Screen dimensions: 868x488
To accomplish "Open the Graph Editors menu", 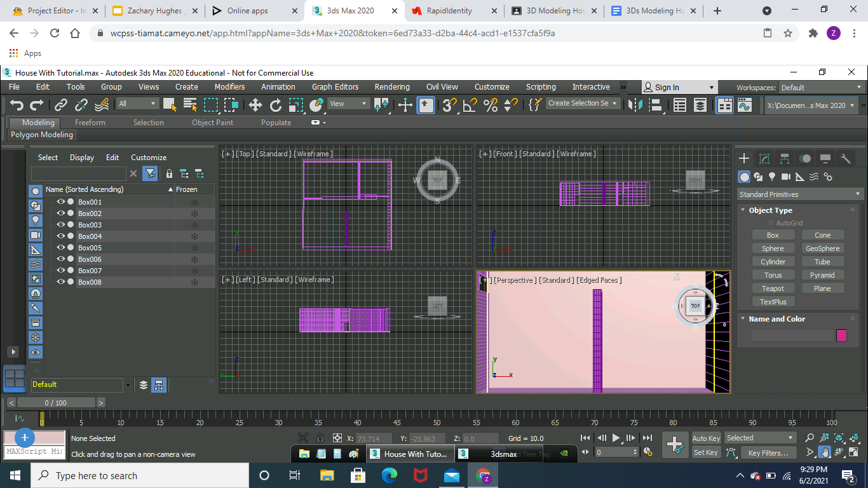I will pos(335,87).
